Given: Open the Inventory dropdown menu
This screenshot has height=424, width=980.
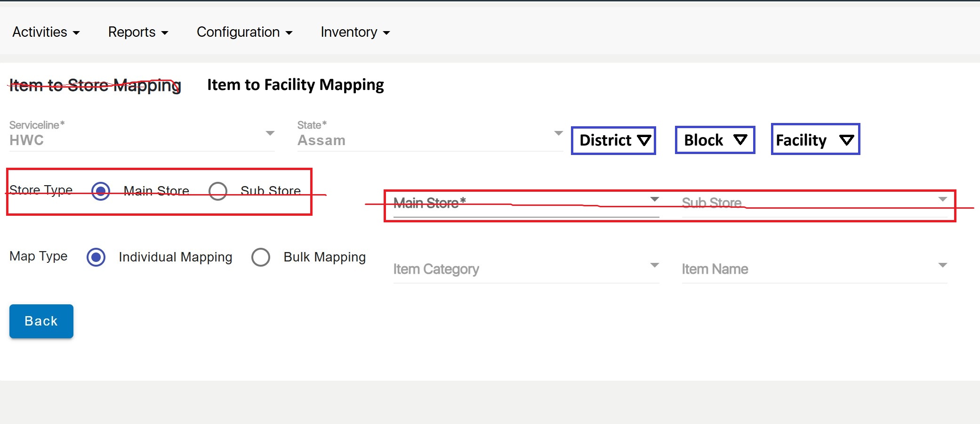Looking at the screenshot, I should coord(355,32).
